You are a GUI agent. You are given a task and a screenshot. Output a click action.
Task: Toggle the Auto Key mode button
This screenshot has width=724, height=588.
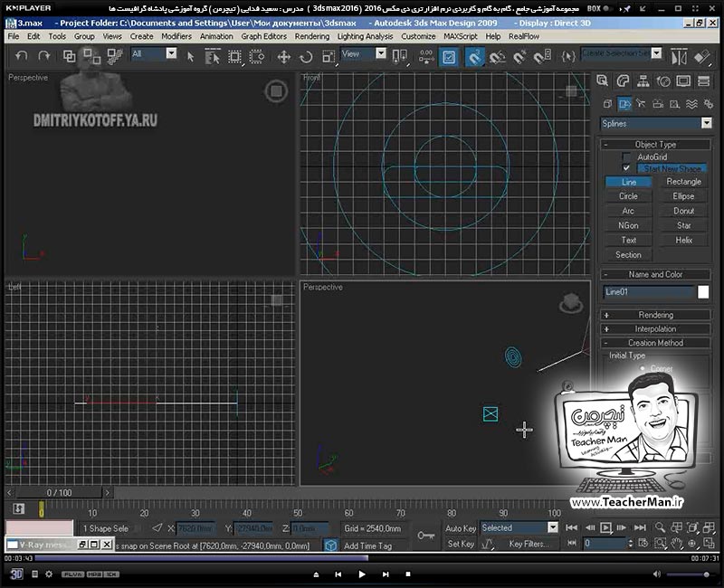point(461,528)
